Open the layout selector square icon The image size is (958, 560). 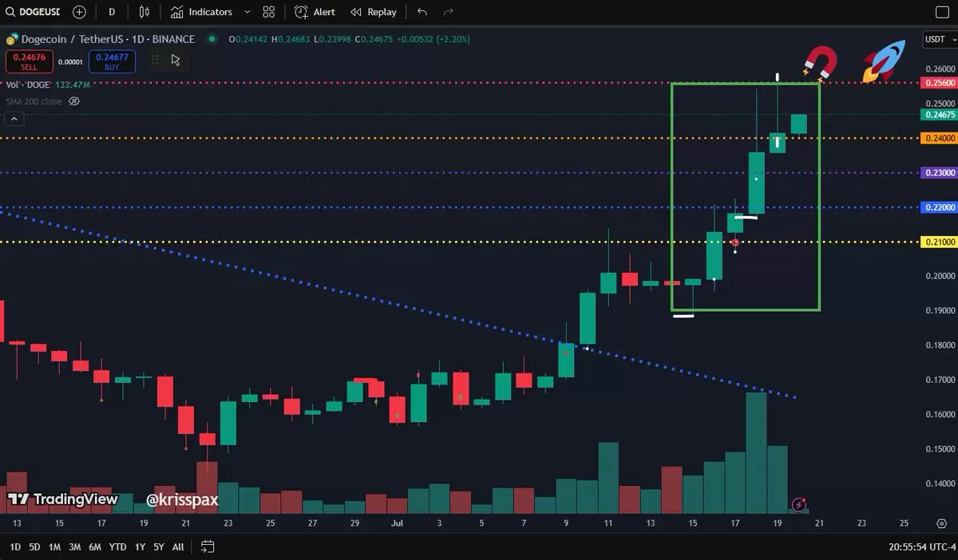940,12
